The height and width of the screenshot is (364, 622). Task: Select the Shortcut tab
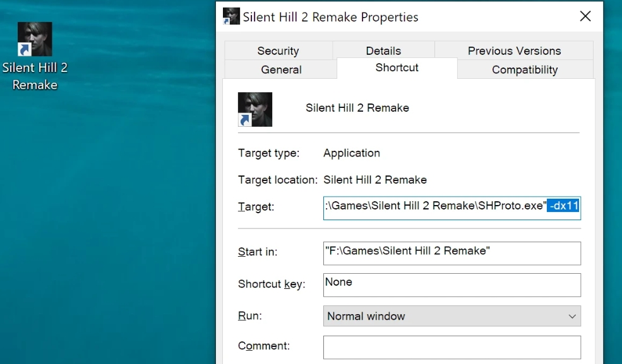(x=397, y=68)
